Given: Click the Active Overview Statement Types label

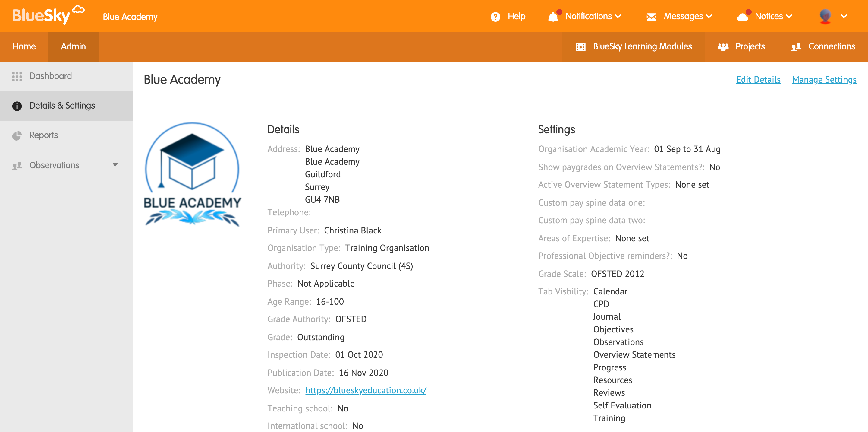Looking at the screenshot, I should (604, 185).
